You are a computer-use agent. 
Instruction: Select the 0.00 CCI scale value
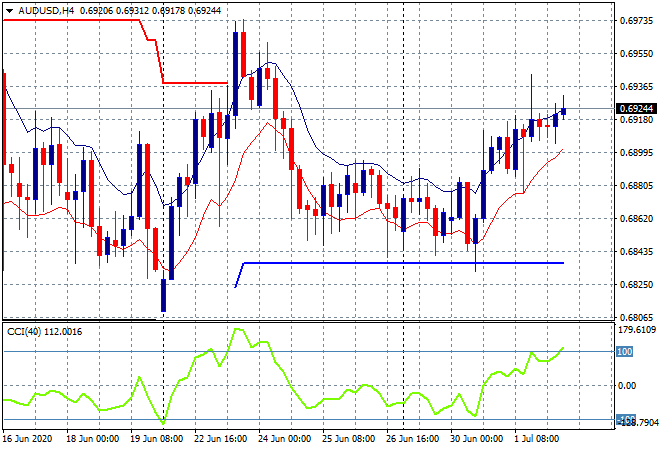[x=627, y=386]
